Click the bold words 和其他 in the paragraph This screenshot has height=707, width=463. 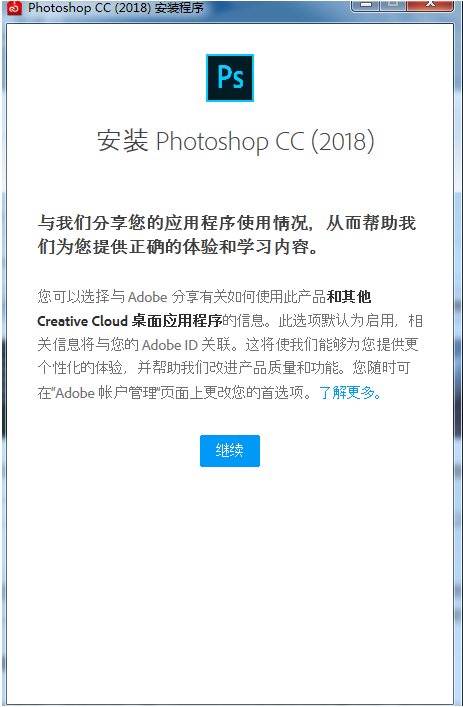click(349, 297)
